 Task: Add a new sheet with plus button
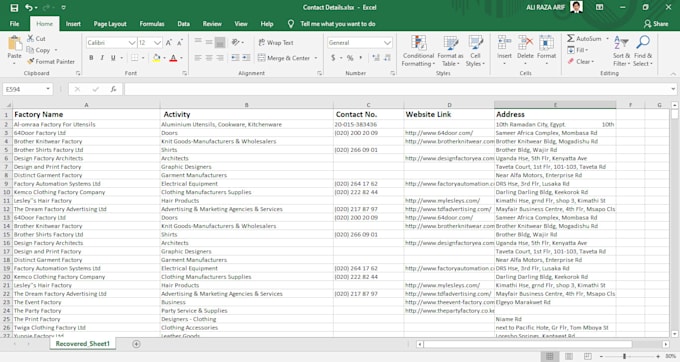pyautogui.click(x=136, y=344)
